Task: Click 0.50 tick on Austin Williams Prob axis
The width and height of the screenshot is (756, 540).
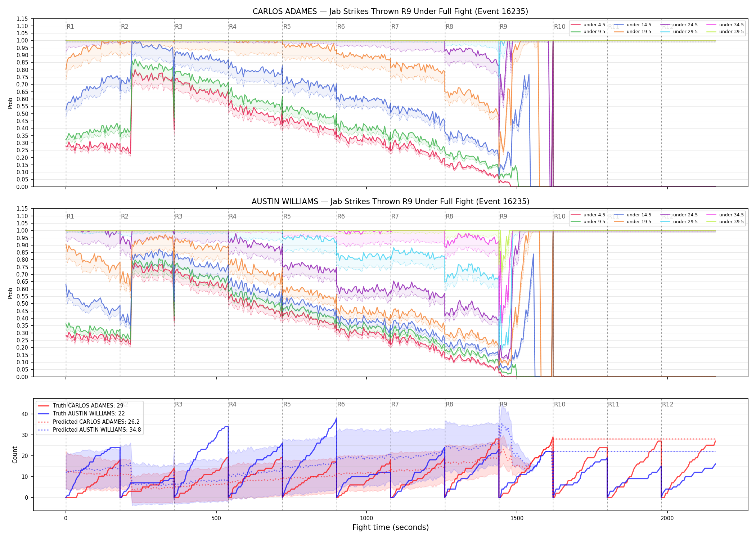Action: 22,304
